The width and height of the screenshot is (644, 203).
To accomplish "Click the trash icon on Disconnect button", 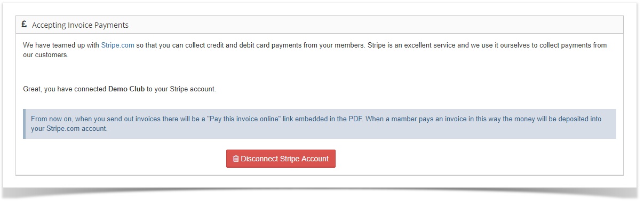I will (236, 159).
